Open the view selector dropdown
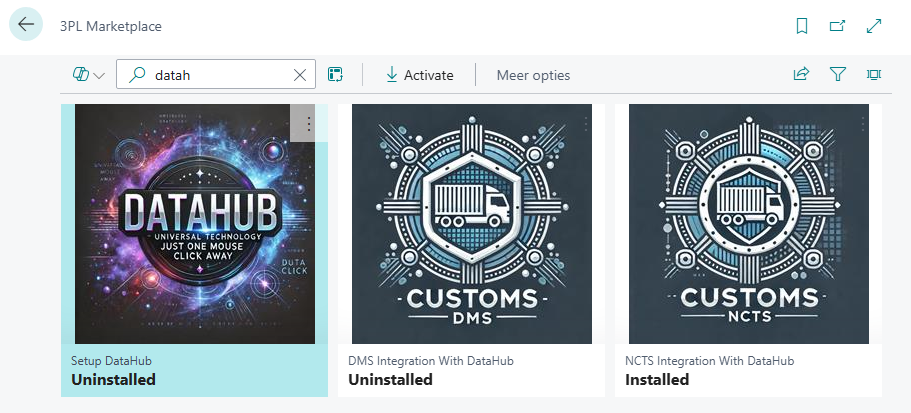 [88, 75]
